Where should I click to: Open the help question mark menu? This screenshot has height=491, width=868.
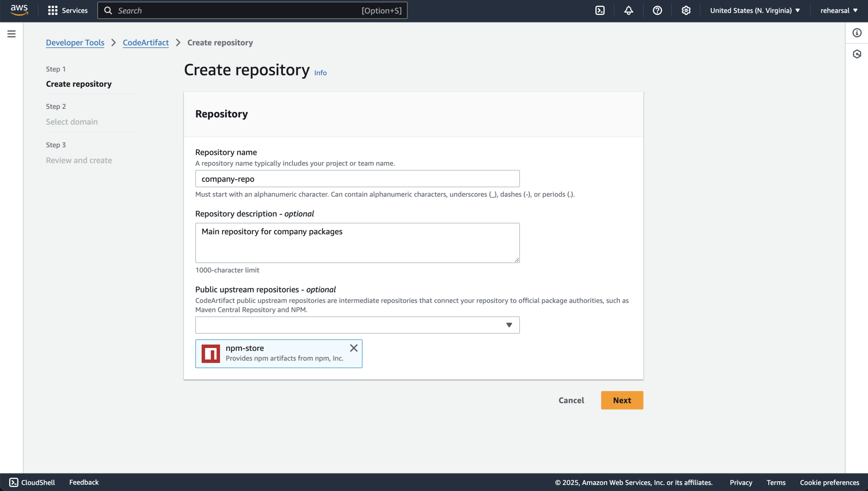657,10
